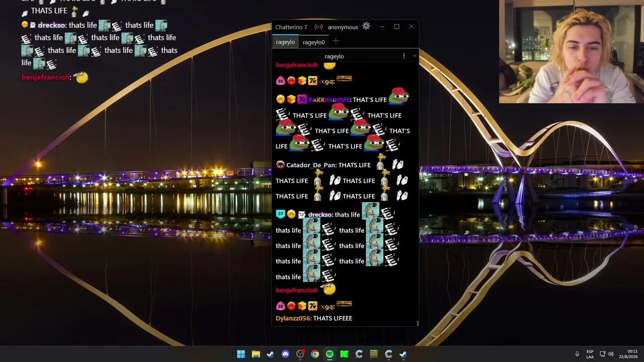Click the webcam feed thumbnail
The height and width of the screenshot is (362, 644).
pyautogui.click(x=572, y=52)
